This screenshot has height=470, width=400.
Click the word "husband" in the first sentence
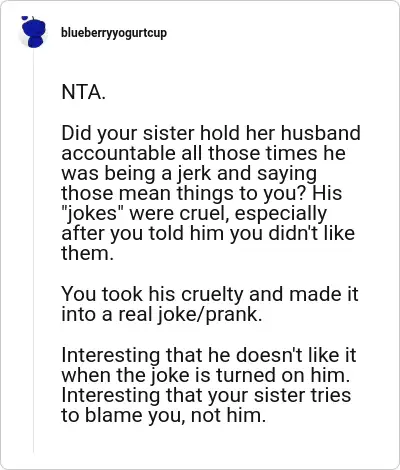pos(321,133)
